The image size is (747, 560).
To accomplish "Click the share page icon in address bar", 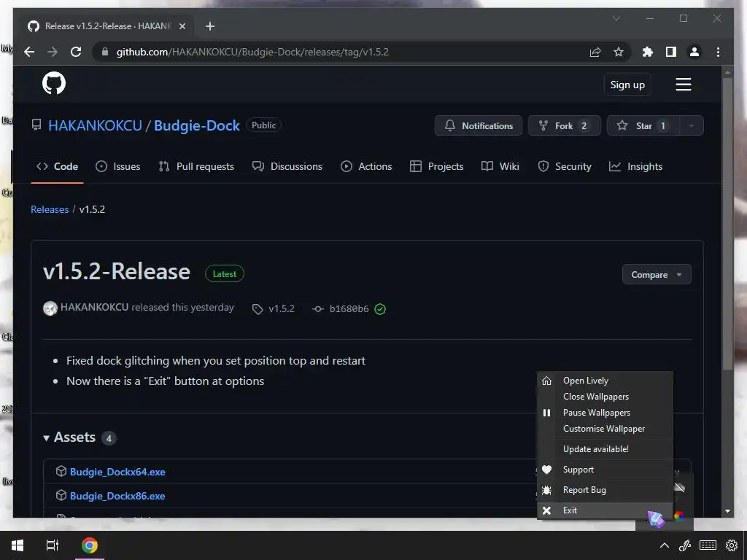I will (x=595, y=52).
